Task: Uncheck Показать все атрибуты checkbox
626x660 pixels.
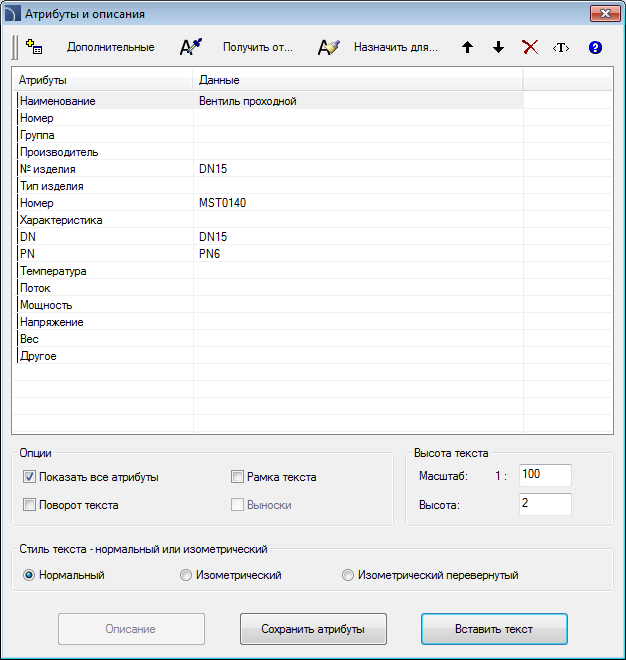Action: [x=29, y=477]
